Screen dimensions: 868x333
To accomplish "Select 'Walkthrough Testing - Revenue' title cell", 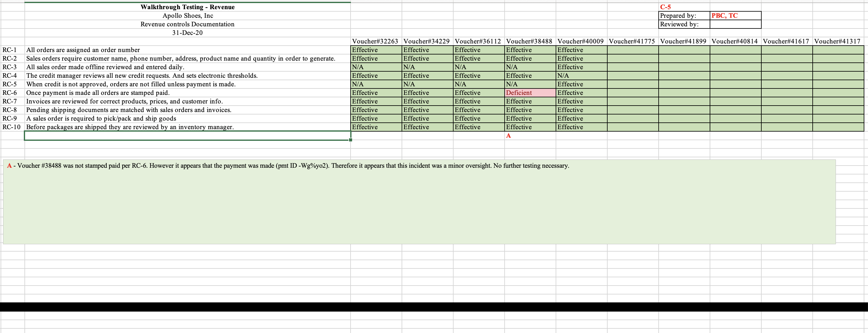I will point(187,7).
